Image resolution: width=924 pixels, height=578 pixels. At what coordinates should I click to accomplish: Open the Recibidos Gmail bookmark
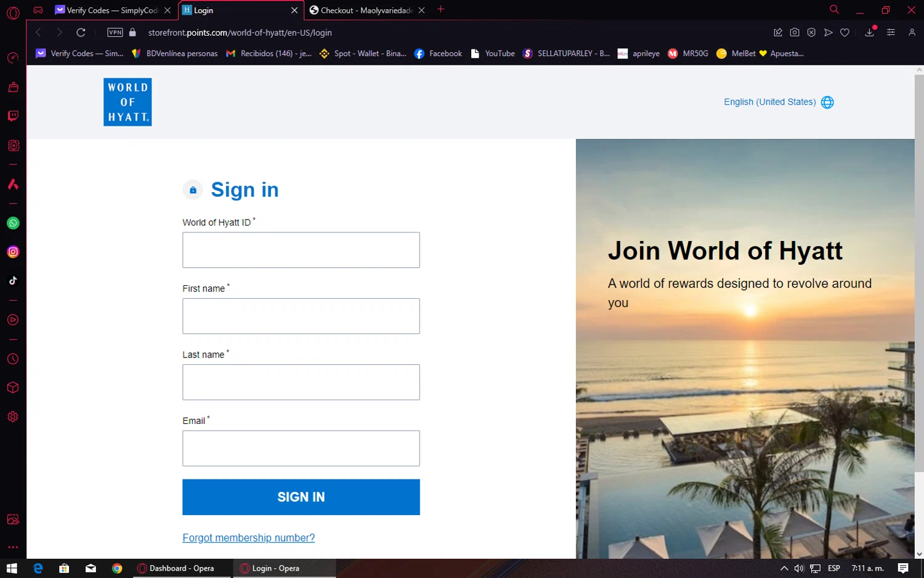coord(269,54)
